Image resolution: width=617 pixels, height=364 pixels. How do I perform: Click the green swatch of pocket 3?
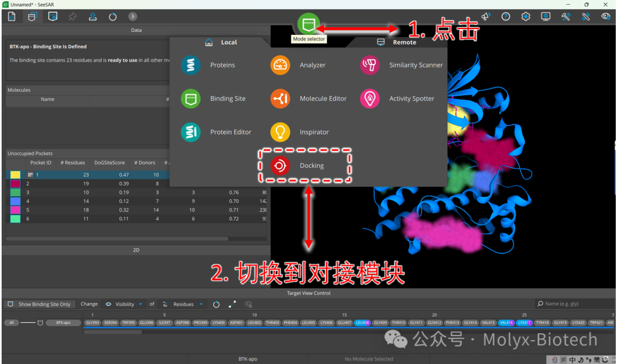tap(15, 192)
